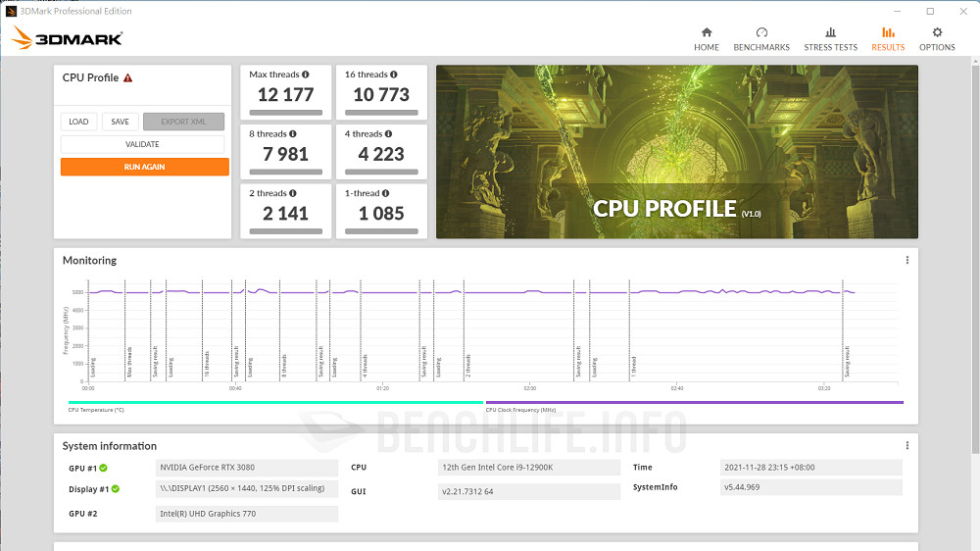Click the info icon beside 16 threads
The height and width of the screenshot is (551, 980).
(394, 75)
